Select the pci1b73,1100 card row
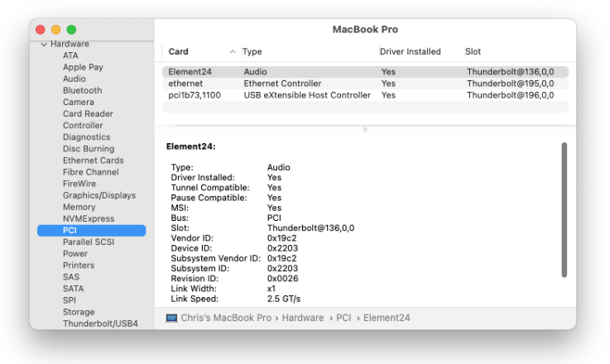 tap(365, 95)
